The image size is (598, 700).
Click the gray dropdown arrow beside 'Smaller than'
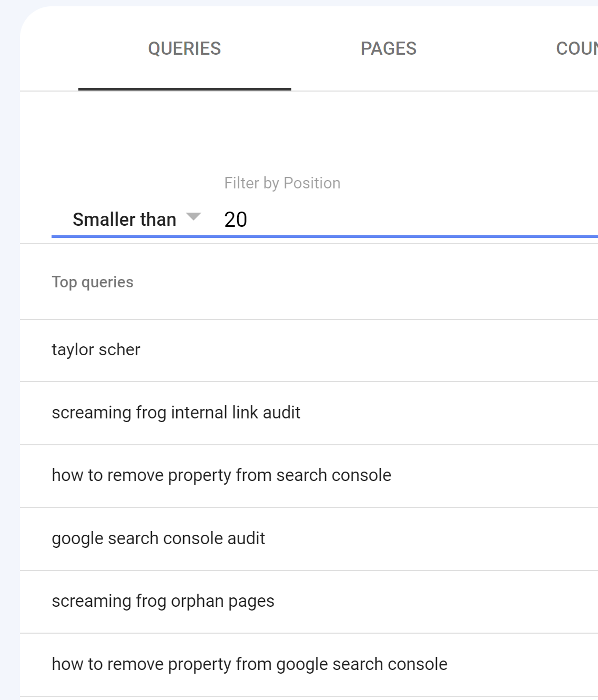(194, 217)
